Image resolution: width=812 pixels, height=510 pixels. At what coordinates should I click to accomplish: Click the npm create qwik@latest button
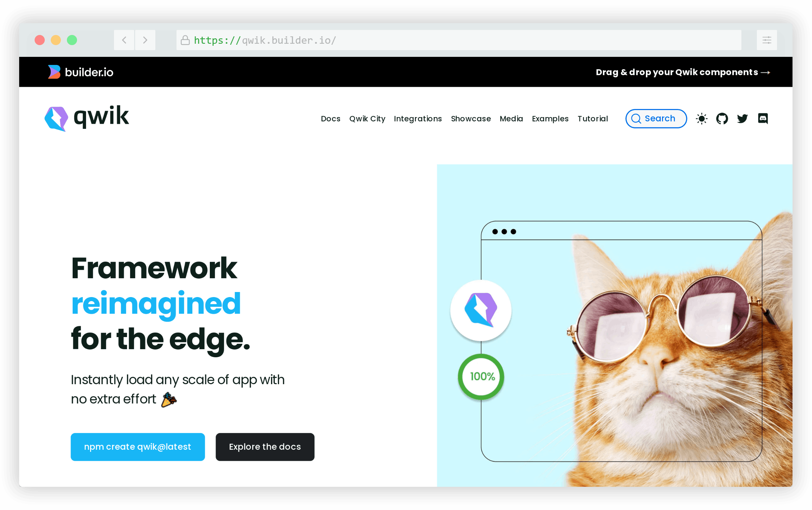138,447
